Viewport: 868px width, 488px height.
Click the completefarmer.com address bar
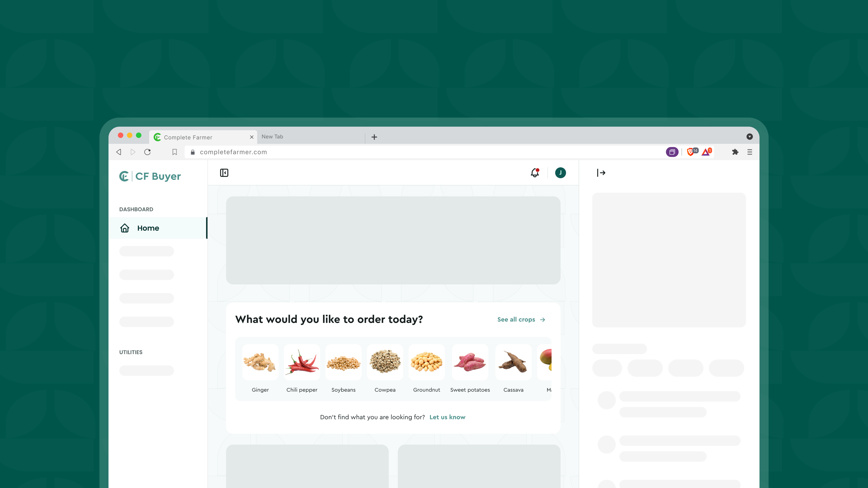[x=425, y=152]
